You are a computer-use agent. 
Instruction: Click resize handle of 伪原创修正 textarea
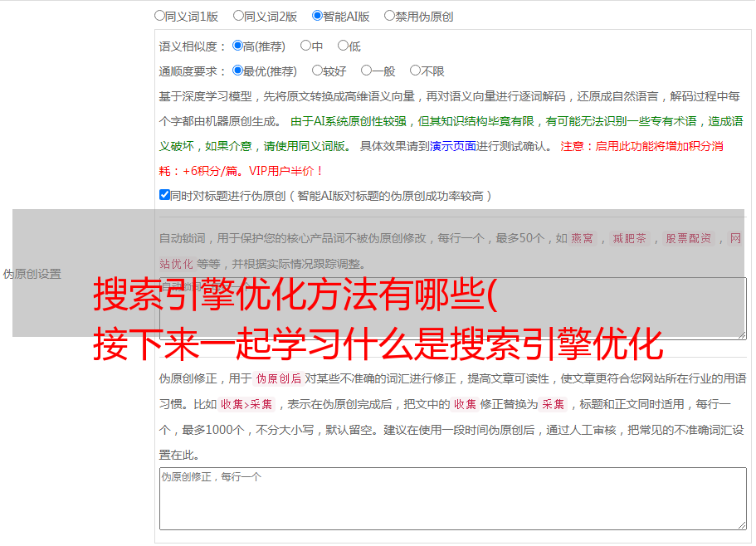pos(742,525)
